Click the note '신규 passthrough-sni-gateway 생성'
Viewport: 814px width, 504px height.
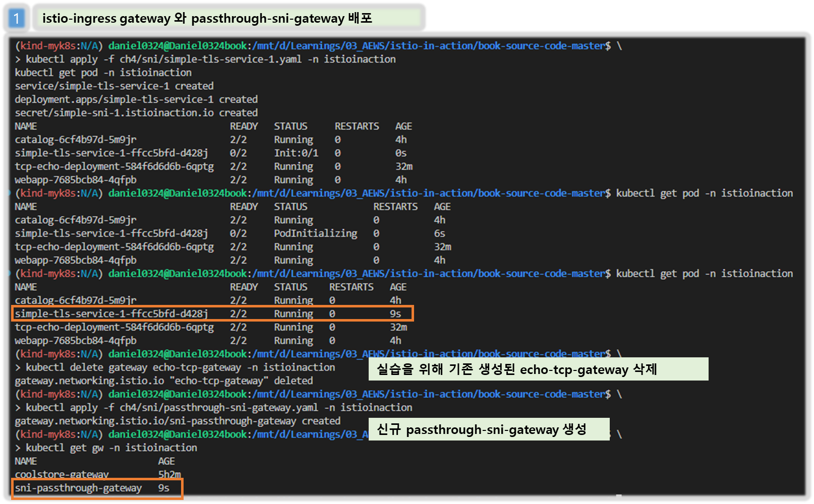(x=482, y=429)
